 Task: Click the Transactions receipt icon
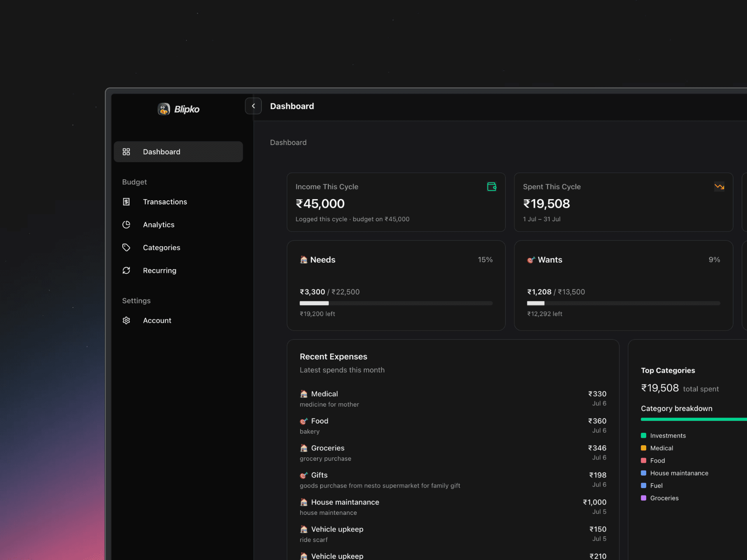126,202
